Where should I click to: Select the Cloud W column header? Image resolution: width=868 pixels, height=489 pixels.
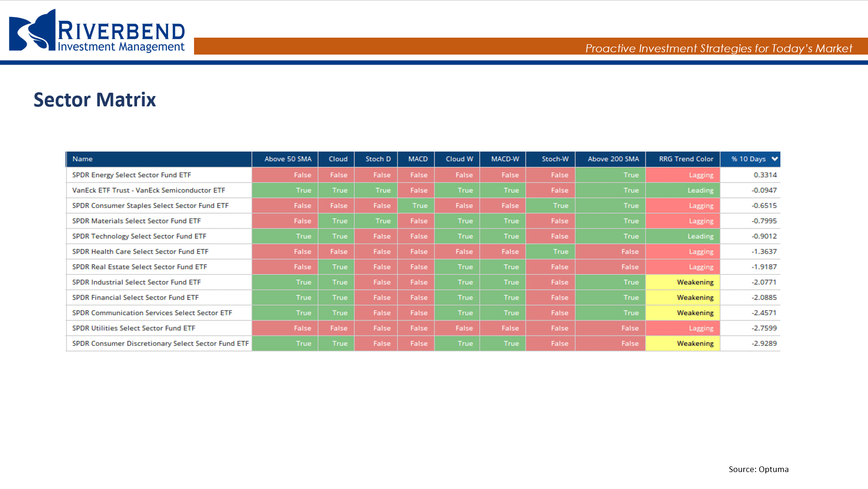[x=457, y=159]
